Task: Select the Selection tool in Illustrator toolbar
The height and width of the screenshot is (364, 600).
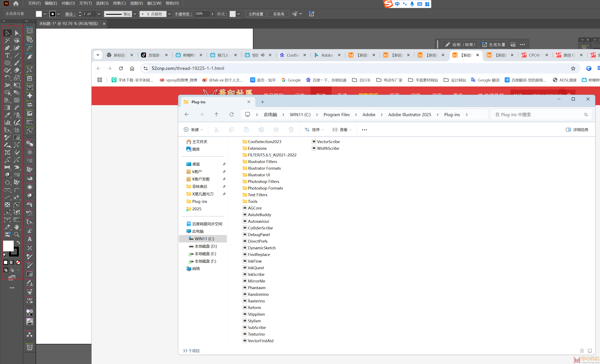Action: (7, 33)
